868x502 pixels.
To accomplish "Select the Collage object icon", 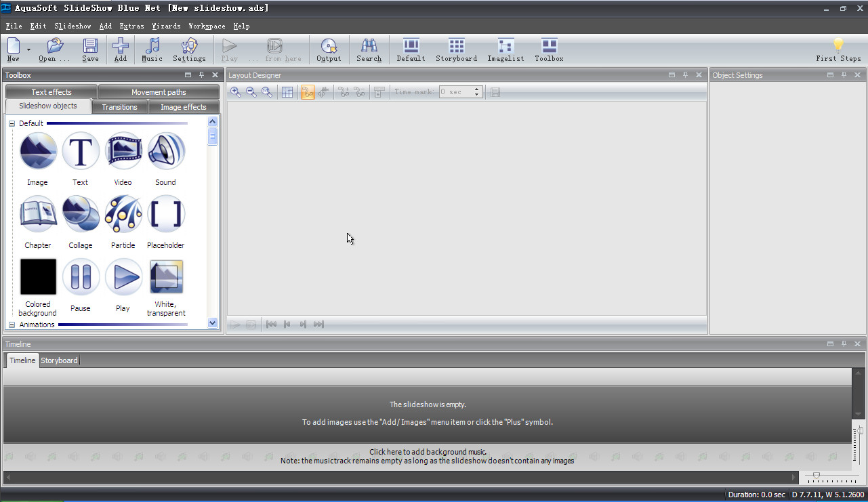I will coord(81,213).
